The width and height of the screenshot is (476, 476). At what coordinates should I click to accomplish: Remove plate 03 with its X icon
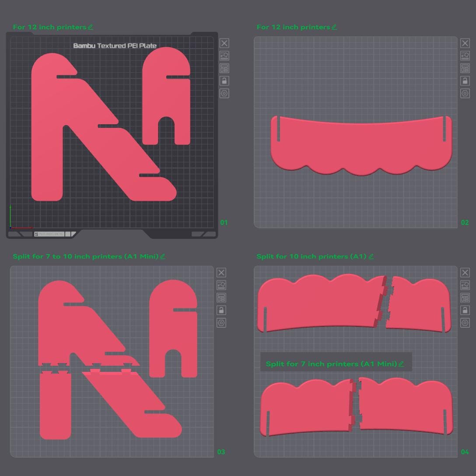221,273
